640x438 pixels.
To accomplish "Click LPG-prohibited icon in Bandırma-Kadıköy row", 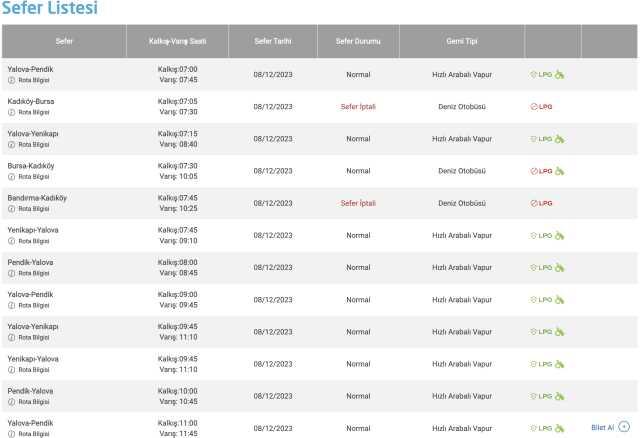I will [x=541, y=203].
